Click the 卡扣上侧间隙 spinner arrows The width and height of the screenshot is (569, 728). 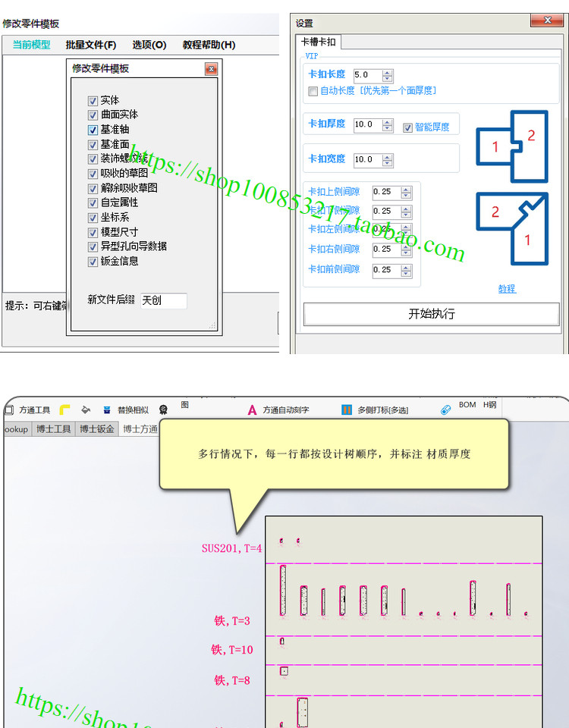pyautogui.click(x=406, y=192)
